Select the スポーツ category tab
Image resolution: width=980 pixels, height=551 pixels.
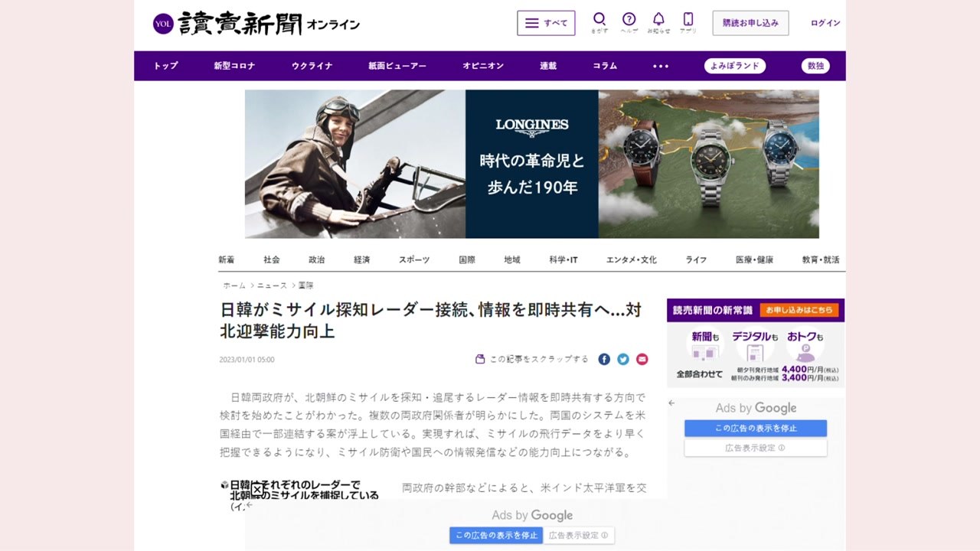414,260
